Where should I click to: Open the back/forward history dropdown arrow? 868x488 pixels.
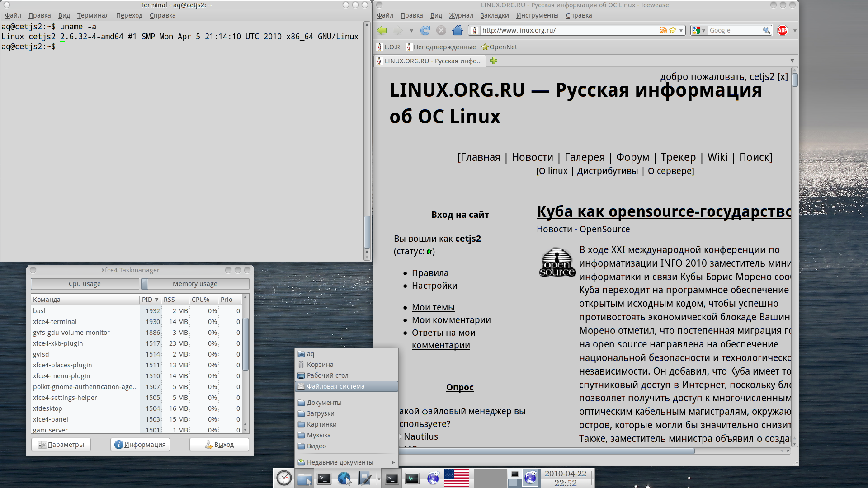[x=411, y=30]
